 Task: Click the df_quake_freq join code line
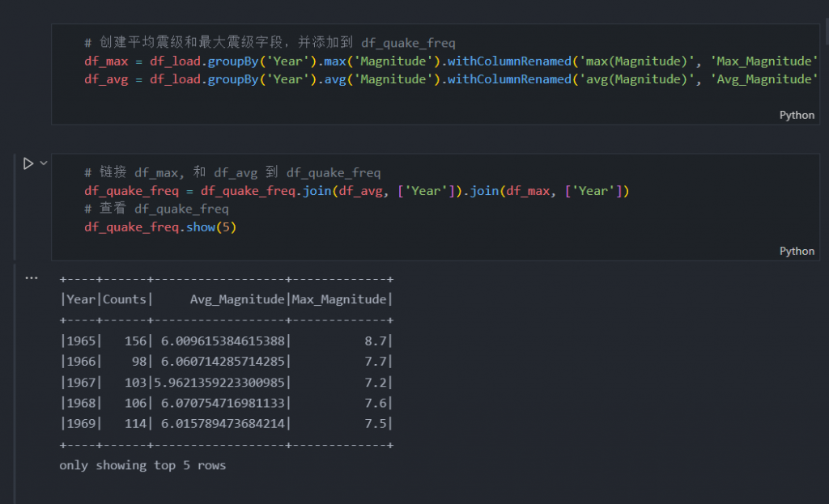point(357,191)
